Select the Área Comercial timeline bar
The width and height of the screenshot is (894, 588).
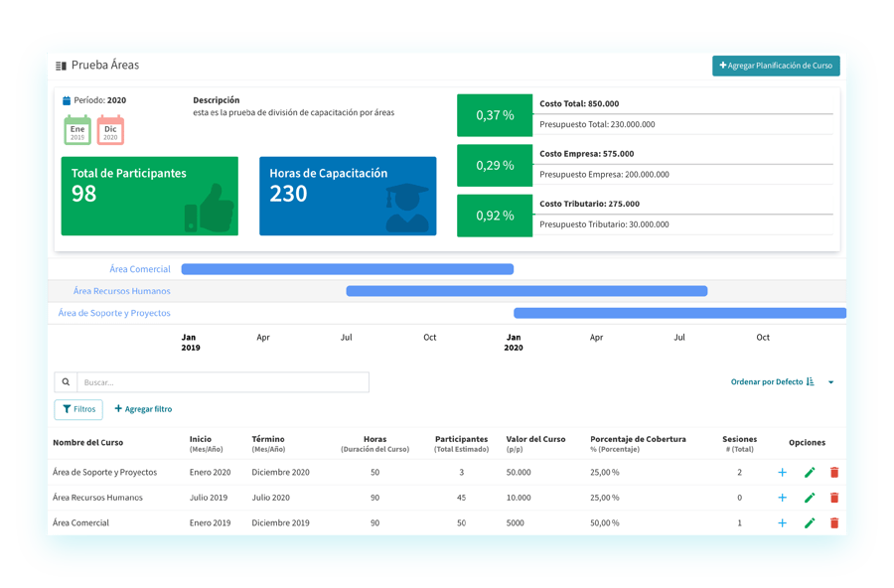click(347, 269)
